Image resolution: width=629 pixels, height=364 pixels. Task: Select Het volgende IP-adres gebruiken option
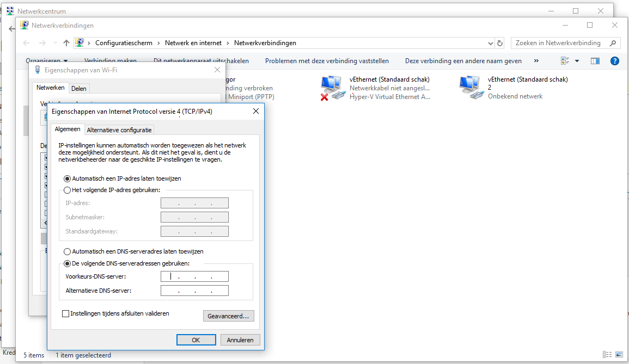coord(68,190)
